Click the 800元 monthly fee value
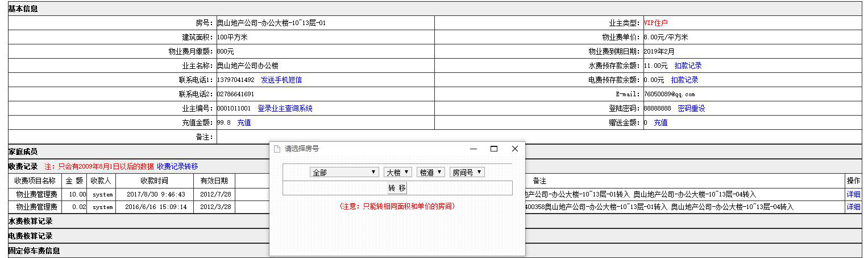This screenshot has height=258, width=868. coord(225,51)
